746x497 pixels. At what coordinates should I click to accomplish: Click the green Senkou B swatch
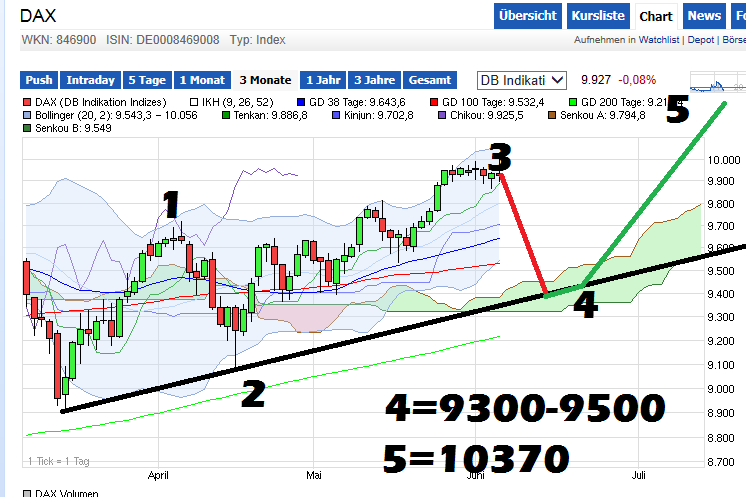click(27, 128)
